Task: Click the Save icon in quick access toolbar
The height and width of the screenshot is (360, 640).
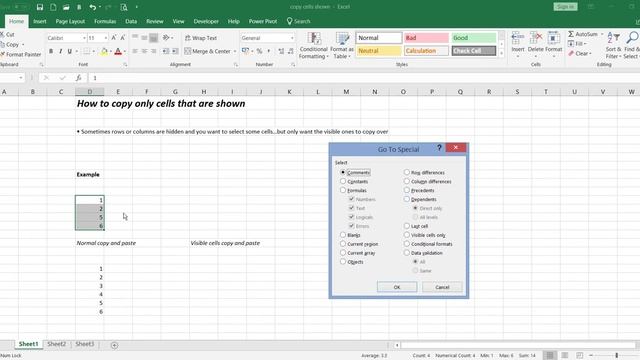Action: (x=40, y=7)
